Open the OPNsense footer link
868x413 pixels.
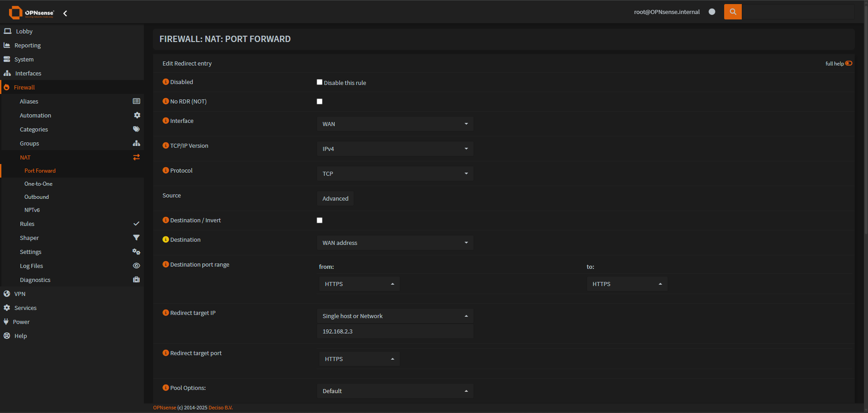click(165, 408)
